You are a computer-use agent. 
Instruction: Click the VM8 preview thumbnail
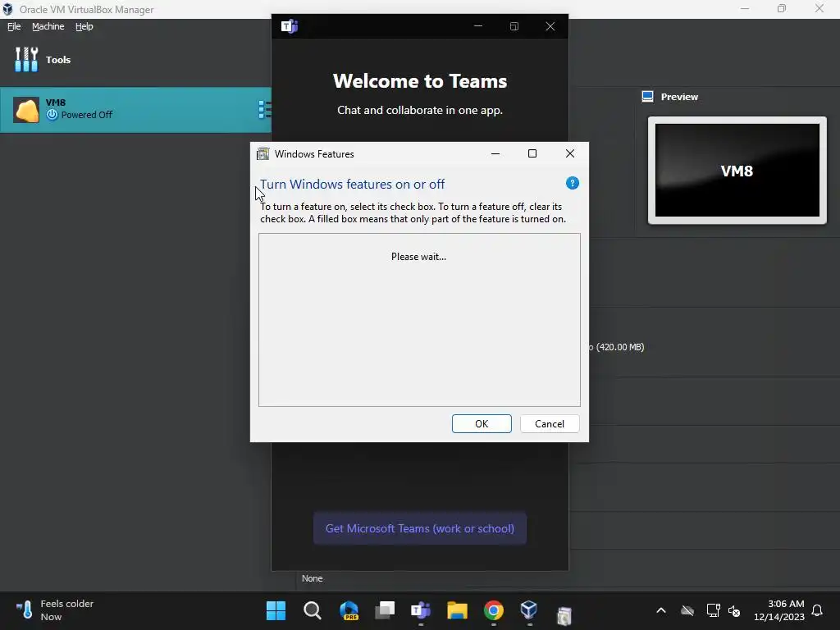point(737,171)
